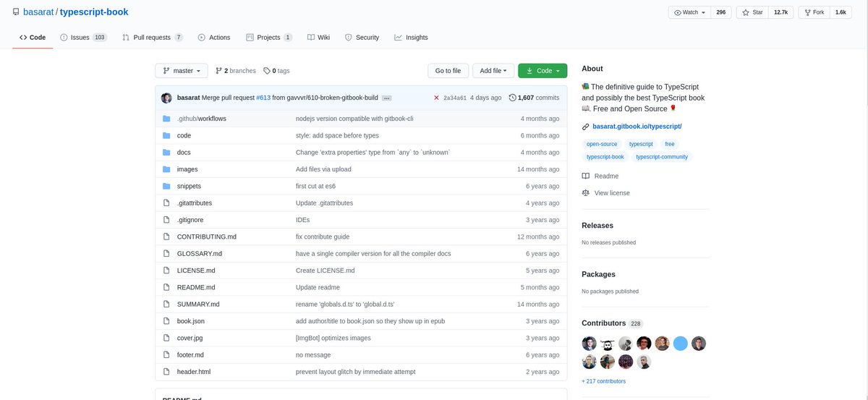Open pull request #613 link

[263, 98]
